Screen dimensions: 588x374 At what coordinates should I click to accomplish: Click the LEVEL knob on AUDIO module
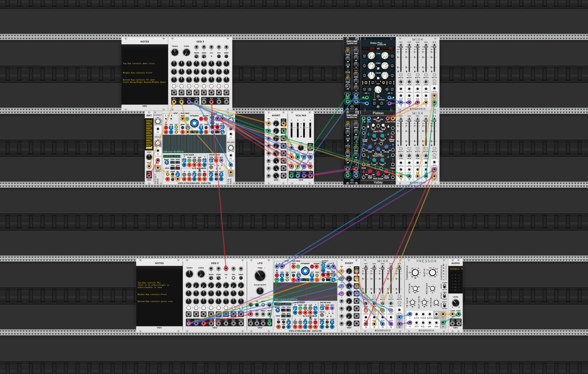[x=456, y=303]
